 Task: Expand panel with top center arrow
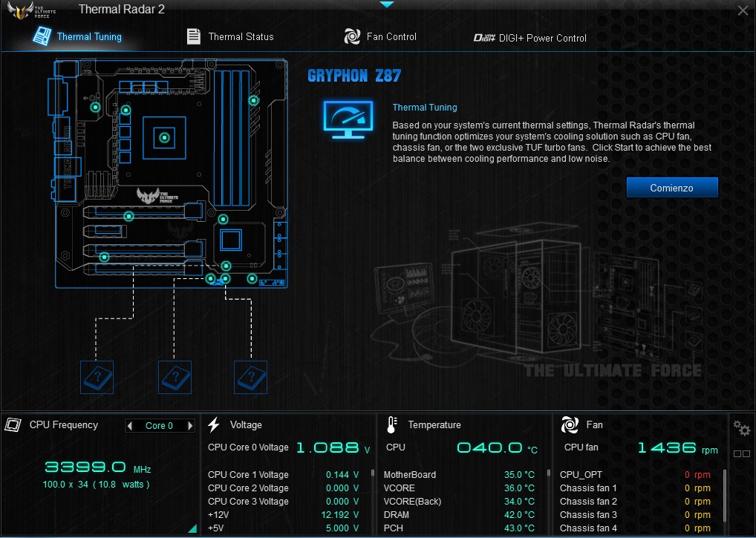[387, 4]
